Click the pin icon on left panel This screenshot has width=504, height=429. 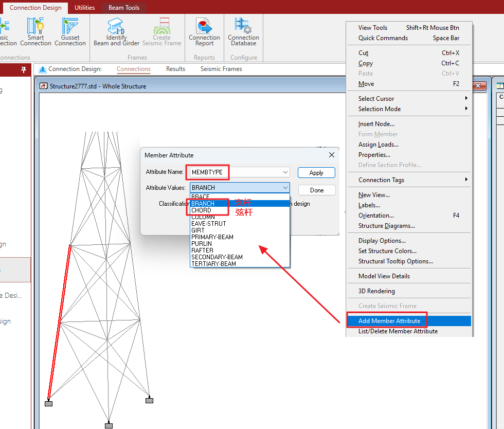click(x=23, y=69)
